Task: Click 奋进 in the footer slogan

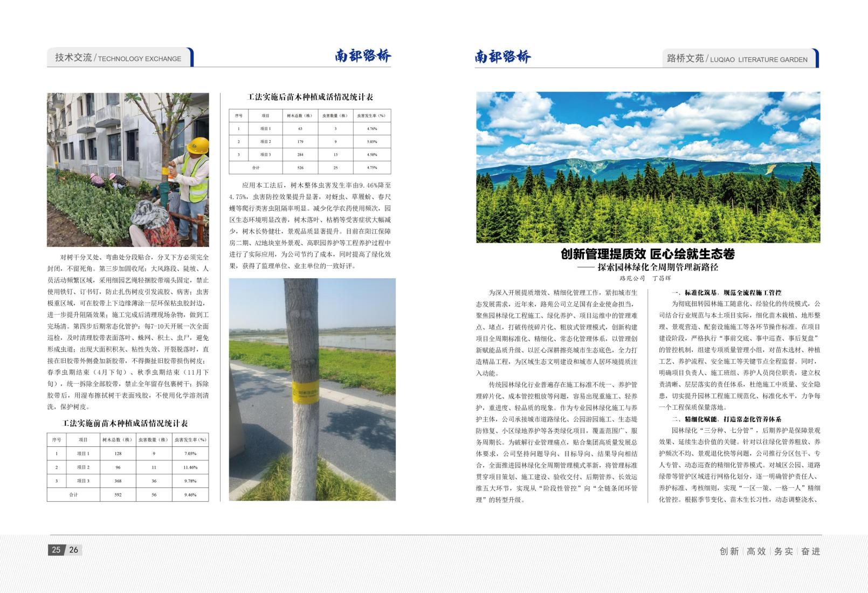Action: pyautogui.click(x=810, y=551)
